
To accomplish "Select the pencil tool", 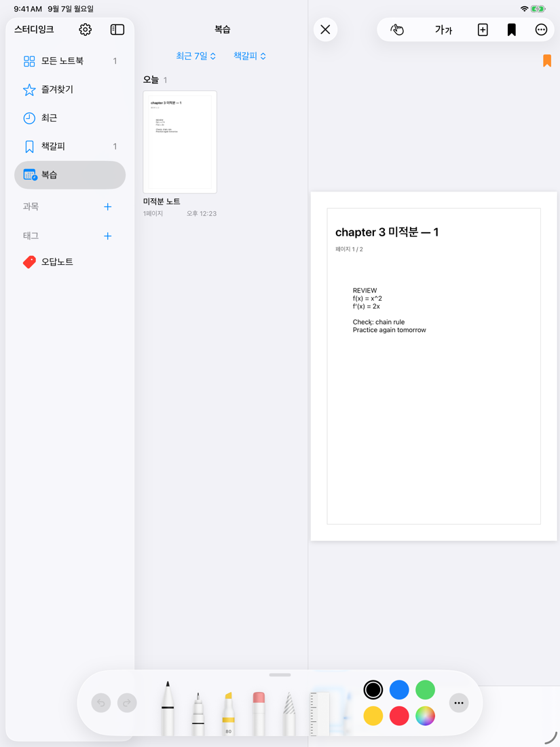I will click(x=289, y=714).
